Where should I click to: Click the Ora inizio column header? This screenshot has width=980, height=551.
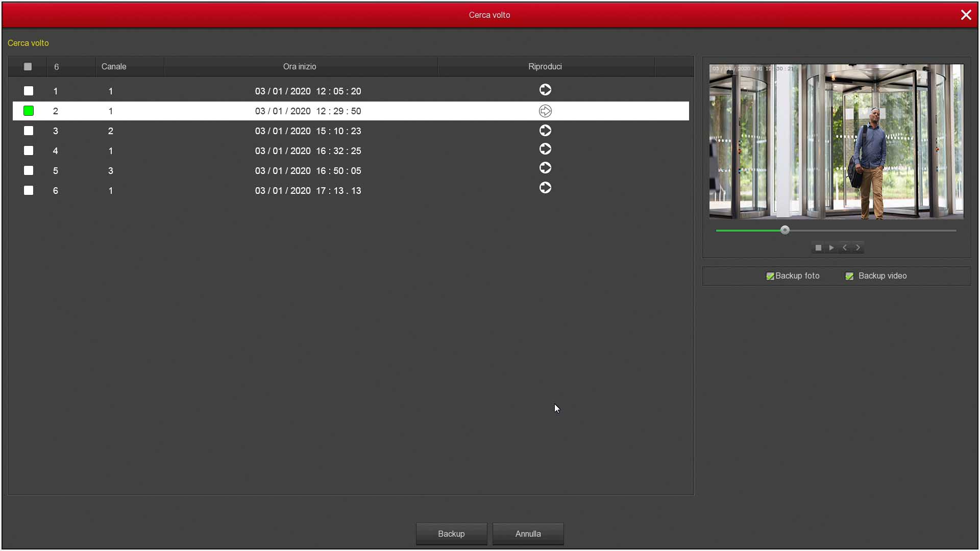300,67
